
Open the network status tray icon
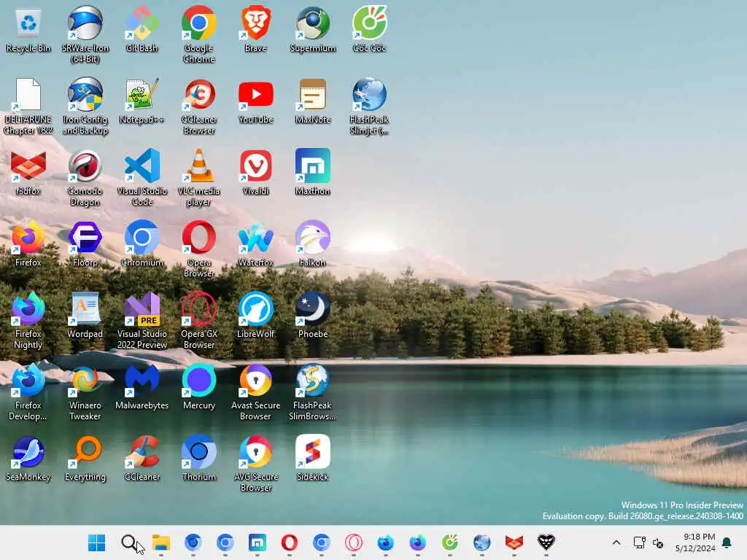coord(639,542)
